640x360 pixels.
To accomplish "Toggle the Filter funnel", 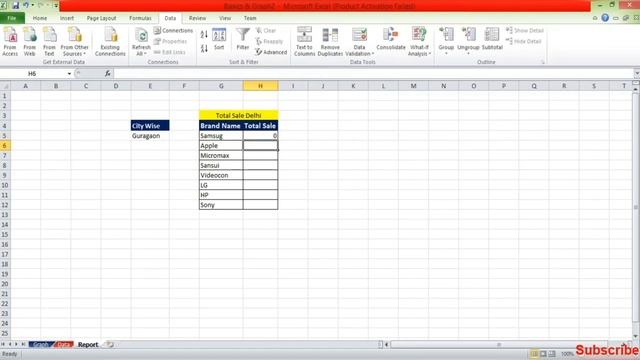I will [243, 39].
